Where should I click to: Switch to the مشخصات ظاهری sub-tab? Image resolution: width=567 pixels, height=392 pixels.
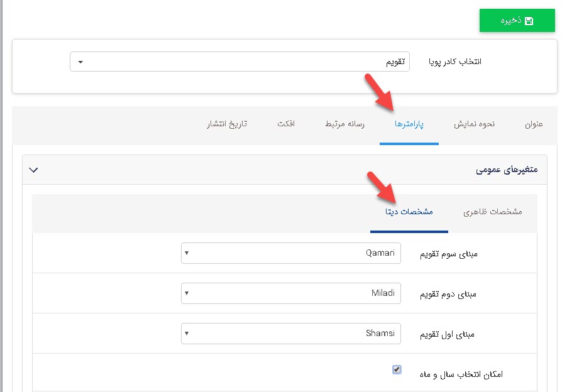(x=493, y=212)
